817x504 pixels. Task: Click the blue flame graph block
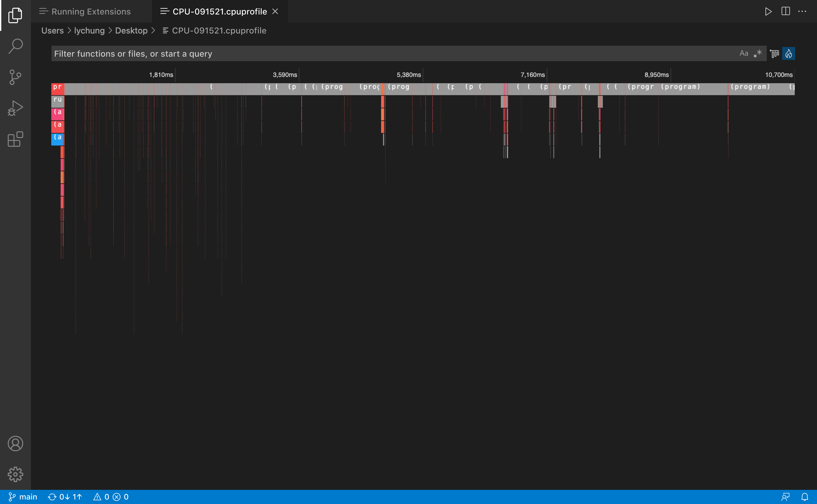coord(57,139)
